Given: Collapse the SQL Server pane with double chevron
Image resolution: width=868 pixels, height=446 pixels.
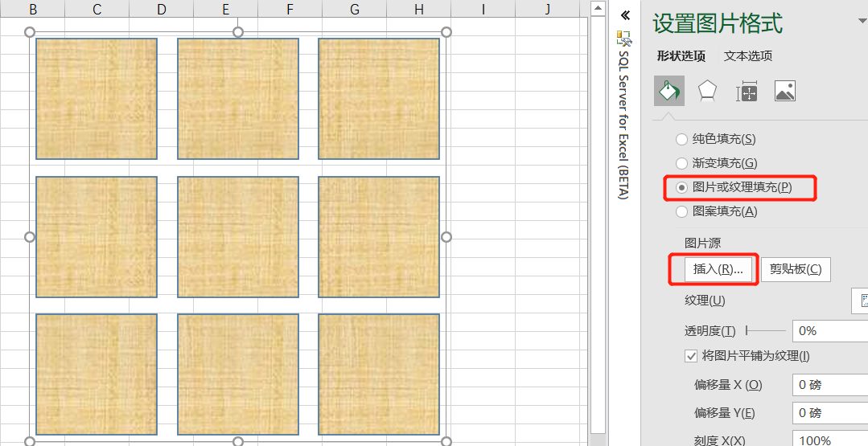Looking at the screenshot, I should tap(625, 15).
